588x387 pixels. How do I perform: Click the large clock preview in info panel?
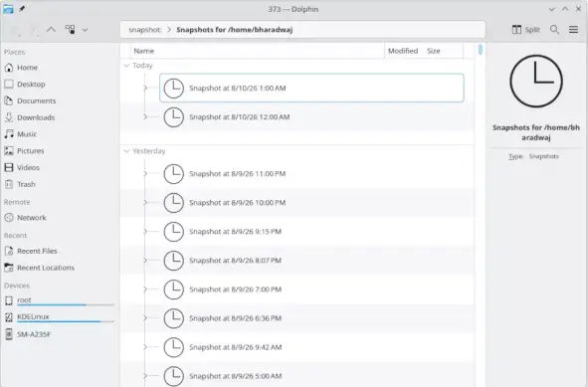pyautogui.click(x=536, y=81)
